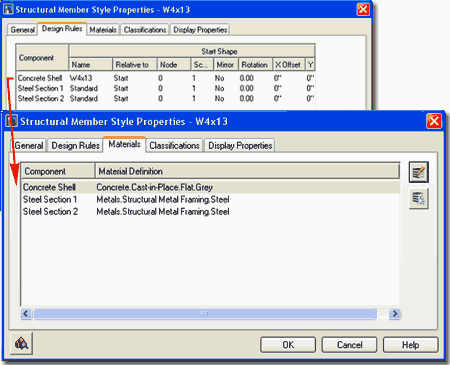Click Standard name cell for Steel Section 2
Screen dimensions: 450x365
click(x=84, y=99)
